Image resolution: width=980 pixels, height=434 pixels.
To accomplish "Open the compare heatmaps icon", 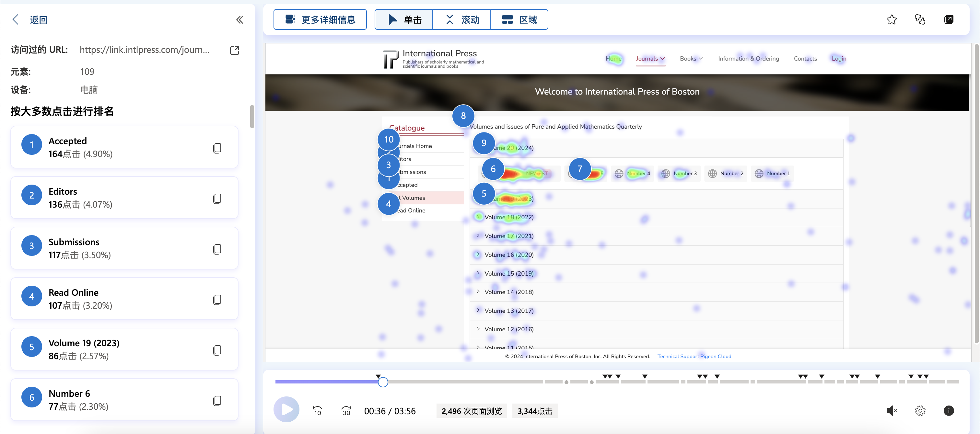I will coord(920,19).
